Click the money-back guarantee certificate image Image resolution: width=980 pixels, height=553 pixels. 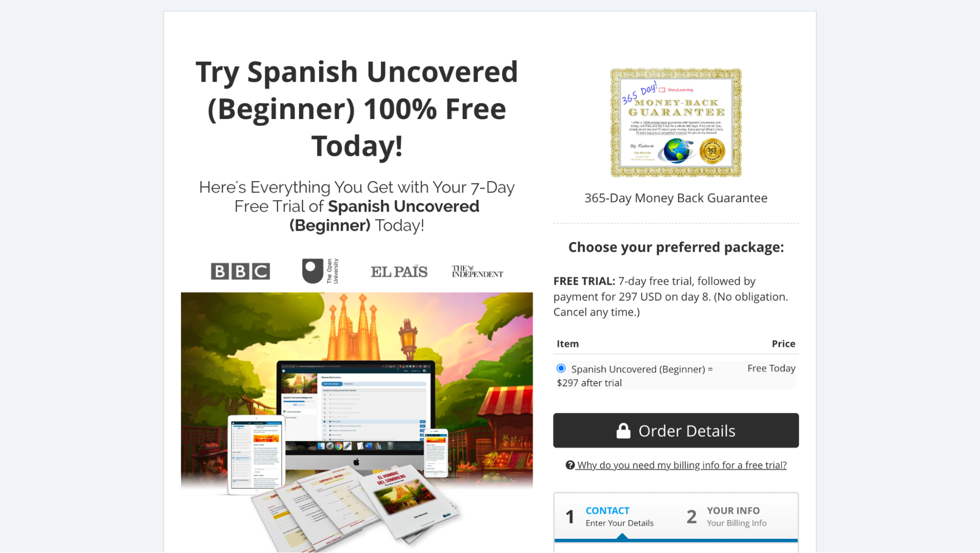pos(676,122)
